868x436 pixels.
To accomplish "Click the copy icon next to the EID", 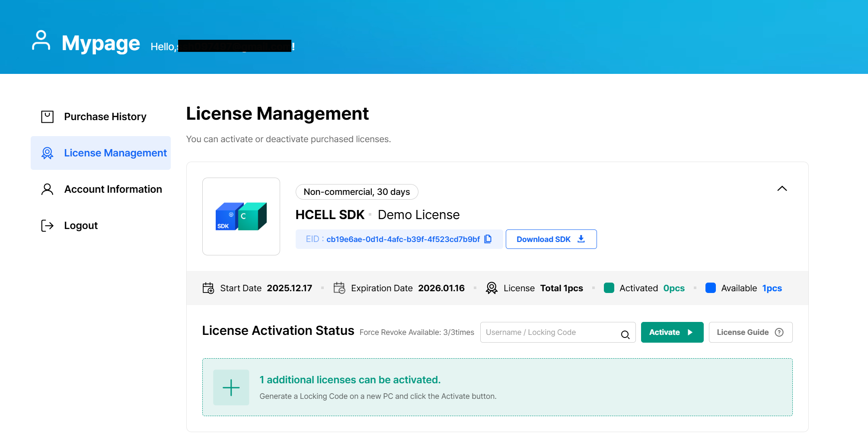I will 488,239.
